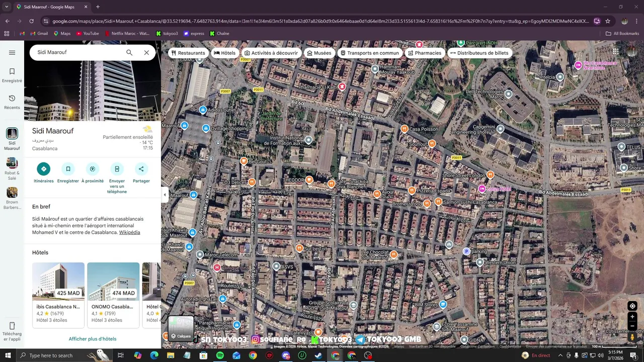Click the Pharmacie El Karti map pin
Image resolution: width=644 pixels, height=362 pixels.
click(342, 86)
